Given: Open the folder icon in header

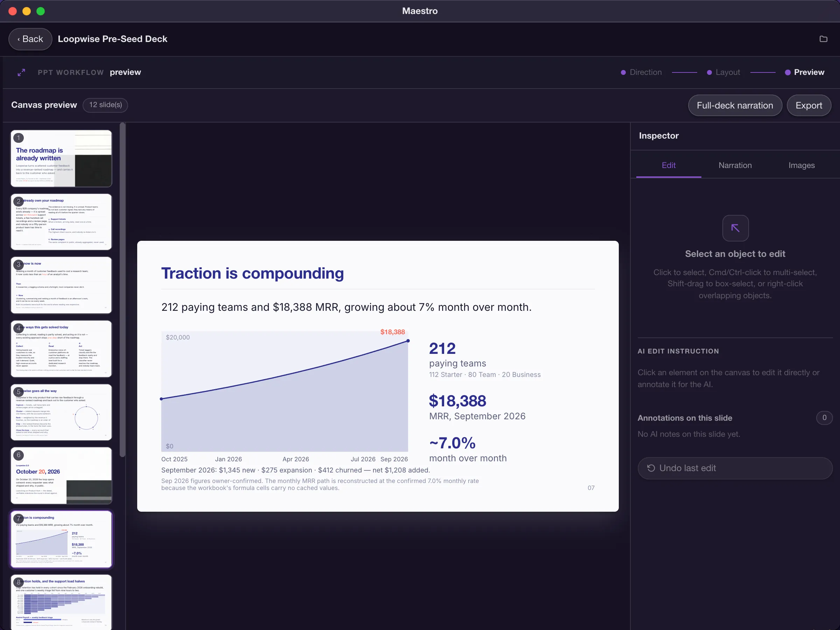Looking at the screenshot, I should point(823,39).
